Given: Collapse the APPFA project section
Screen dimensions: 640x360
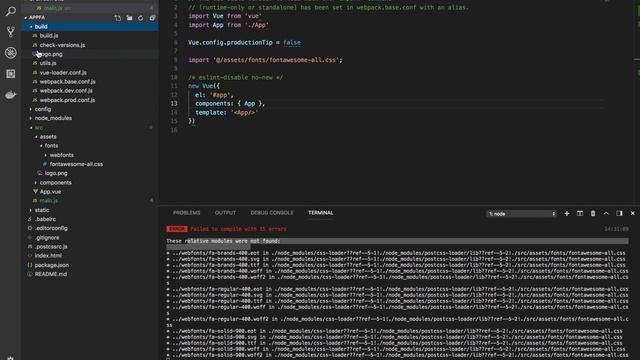Looking at the screenshot, I should (x=37, y=18).
